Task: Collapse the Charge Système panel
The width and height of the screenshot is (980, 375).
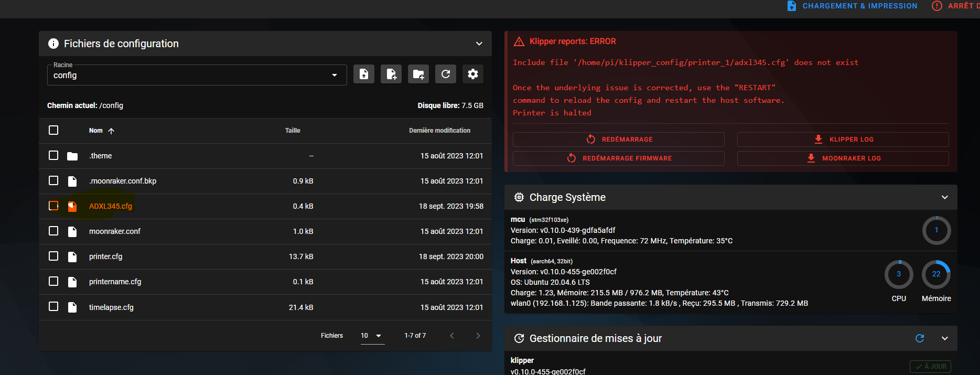Action: pyautogui.click(x=945, y=197)
